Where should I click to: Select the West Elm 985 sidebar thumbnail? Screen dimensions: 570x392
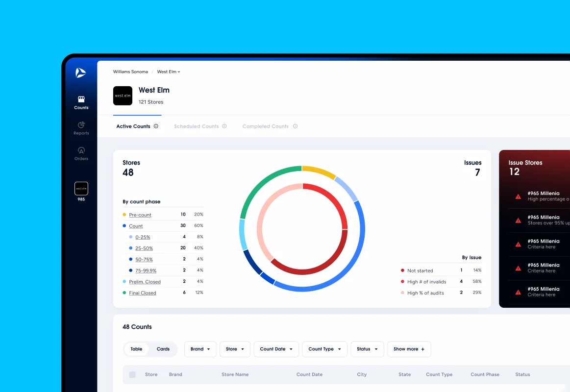click(x=81, y=189)
